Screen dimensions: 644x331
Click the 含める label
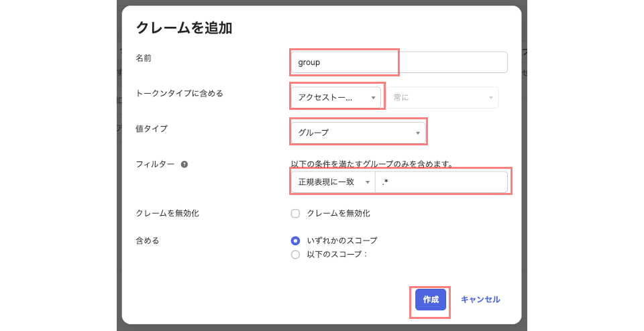148,241
